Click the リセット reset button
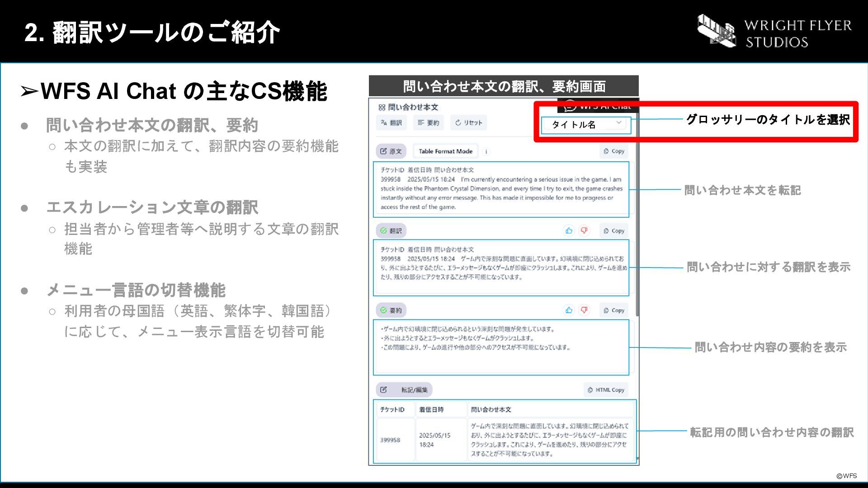 (x=468, y=122)
